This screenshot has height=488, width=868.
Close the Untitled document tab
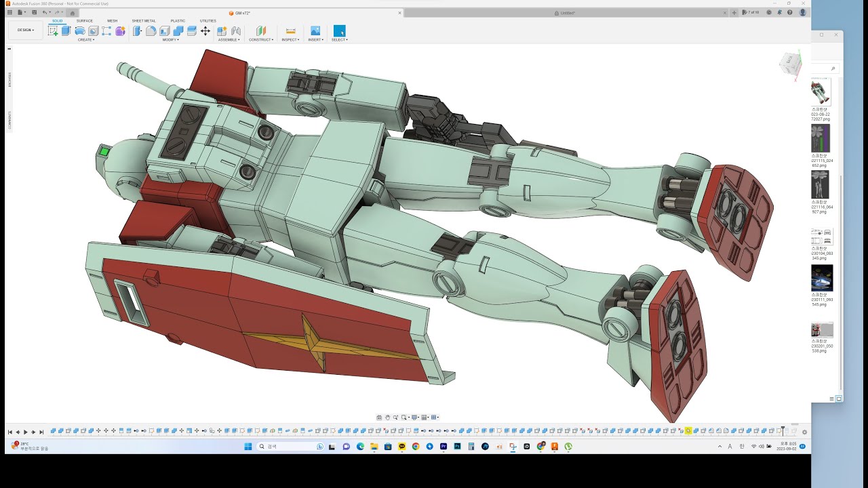(x=725, y=13)
